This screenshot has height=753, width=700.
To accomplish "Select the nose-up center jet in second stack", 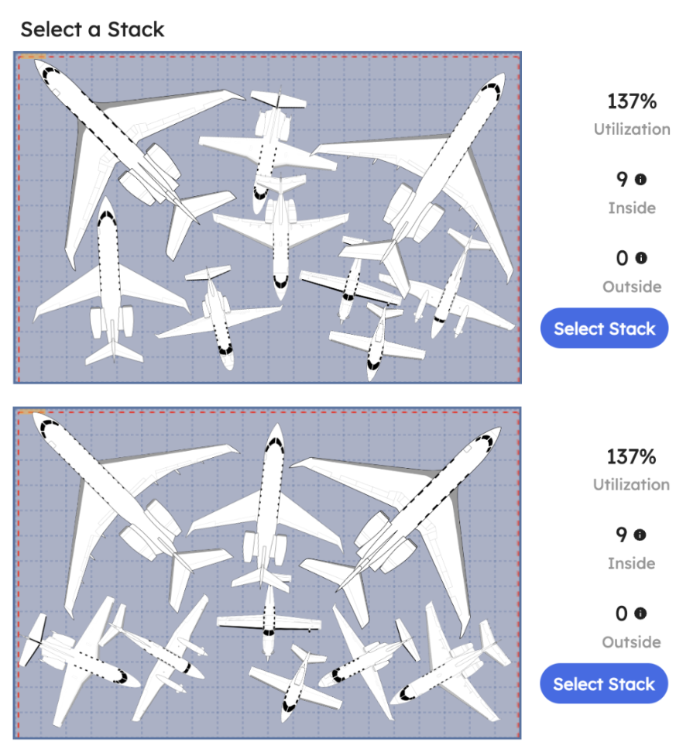I will point(266,504).
